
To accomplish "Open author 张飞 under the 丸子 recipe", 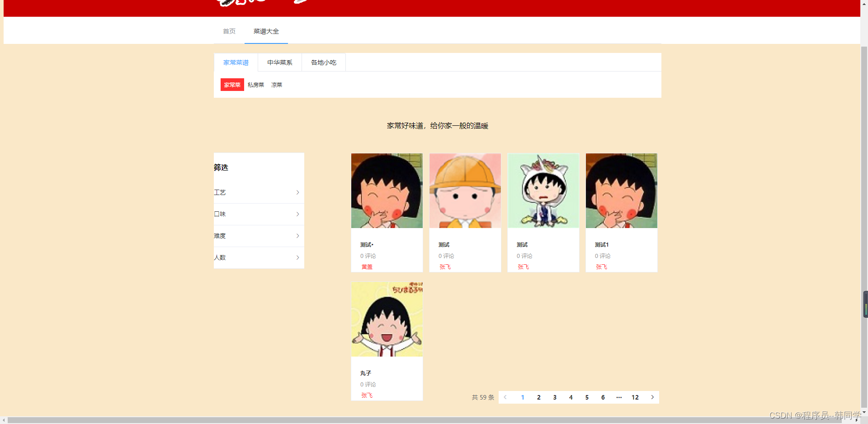I will 367,395.
